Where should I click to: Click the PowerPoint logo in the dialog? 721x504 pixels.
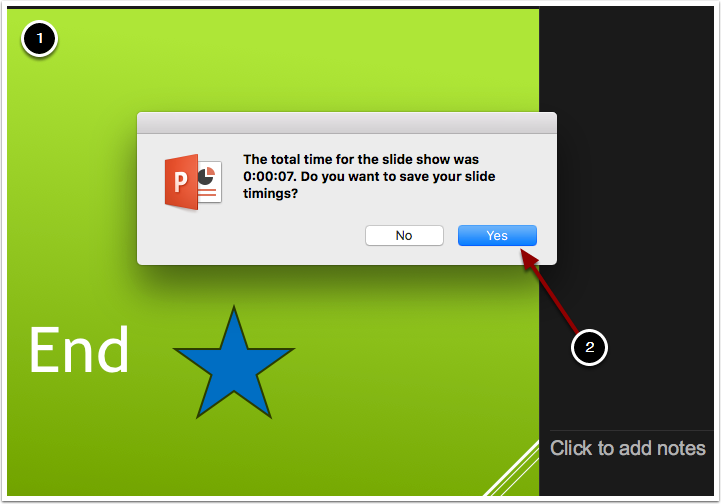193,182
